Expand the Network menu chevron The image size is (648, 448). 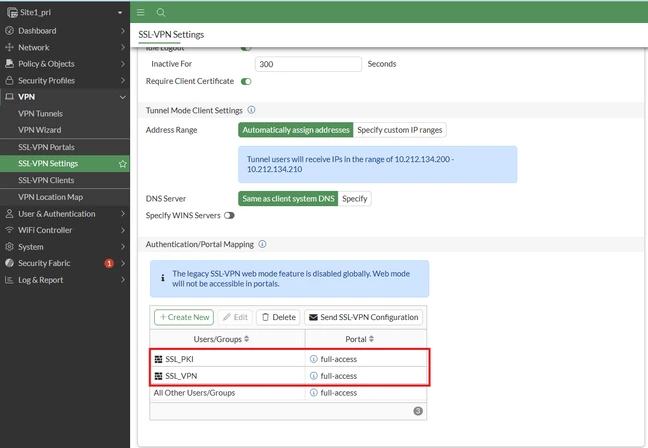click(x=123, y=48)
